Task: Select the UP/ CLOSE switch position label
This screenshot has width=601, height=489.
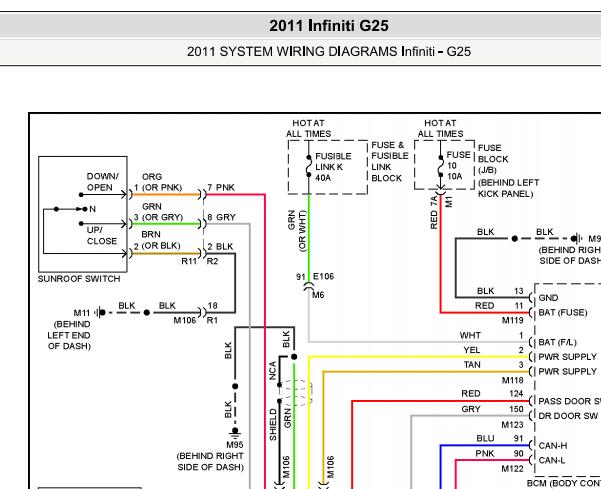Action: (102, 235)
